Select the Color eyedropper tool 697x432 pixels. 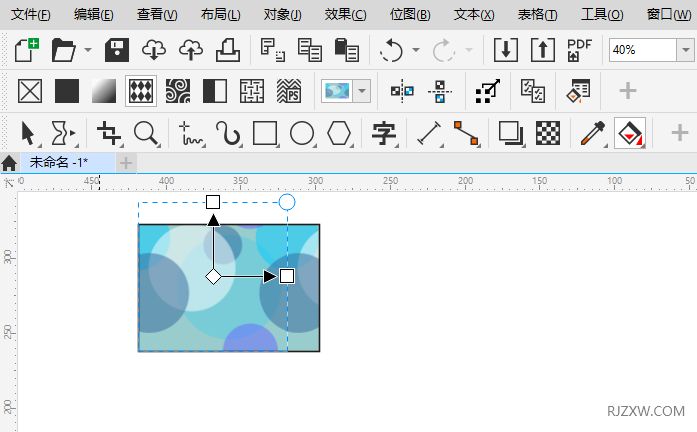pyautogui.click(x=593, y=133)
